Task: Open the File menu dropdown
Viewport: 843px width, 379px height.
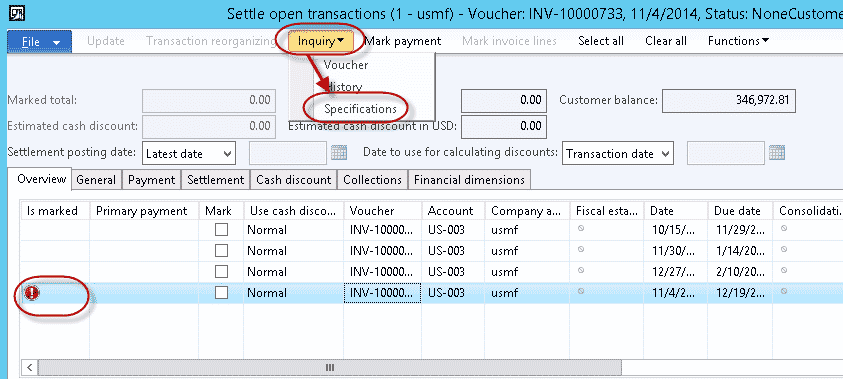Action: point(40,41)
